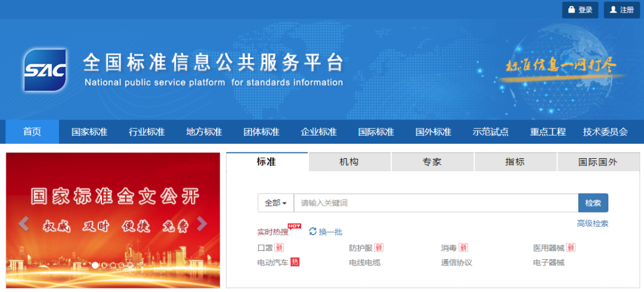Select the active first carousel dot

tap(95, 266)
